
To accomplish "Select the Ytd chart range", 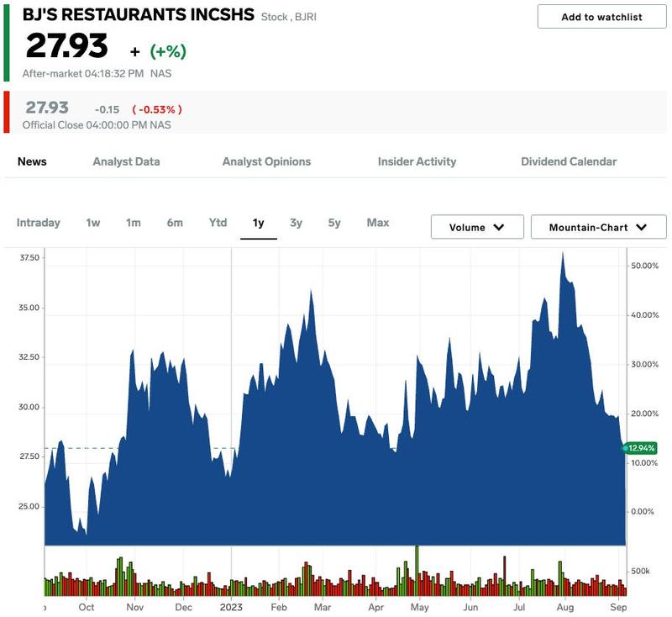I will click(x=218, y=223).
